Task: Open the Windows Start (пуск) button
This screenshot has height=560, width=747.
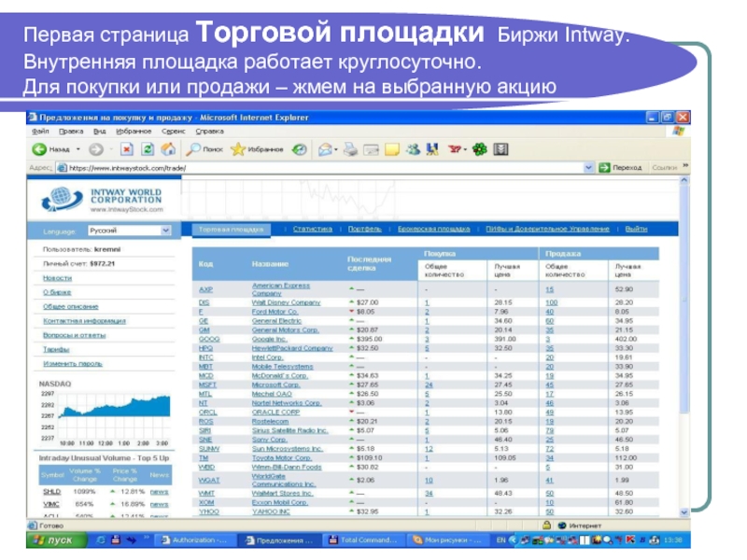Action: (53, 539)
